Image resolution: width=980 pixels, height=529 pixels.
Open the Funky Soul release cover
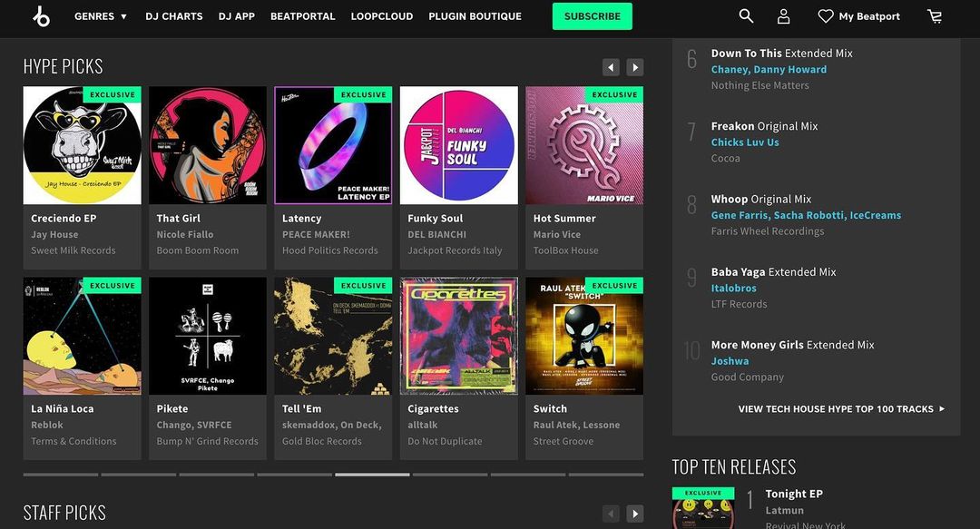[x=459, y=145]
